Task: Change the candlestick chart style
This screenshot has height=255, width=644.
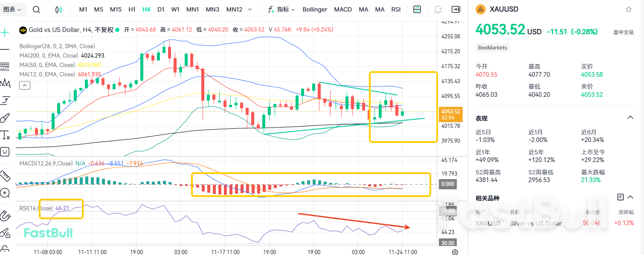Action: 59,9
